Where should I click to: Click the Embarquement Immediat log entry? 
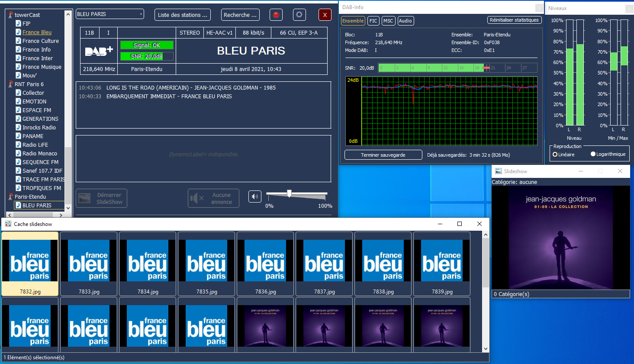click(x=155, y=96)
